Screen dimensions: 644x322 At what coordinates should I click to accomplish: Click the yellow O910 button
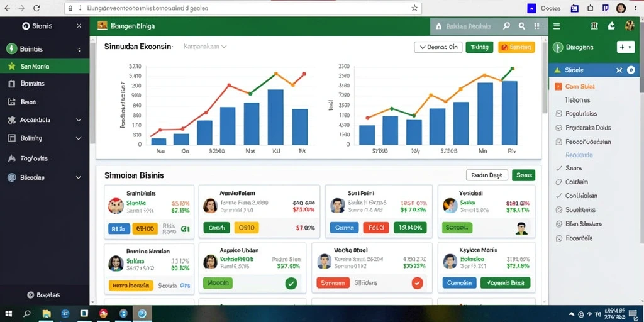coord(247,228)
